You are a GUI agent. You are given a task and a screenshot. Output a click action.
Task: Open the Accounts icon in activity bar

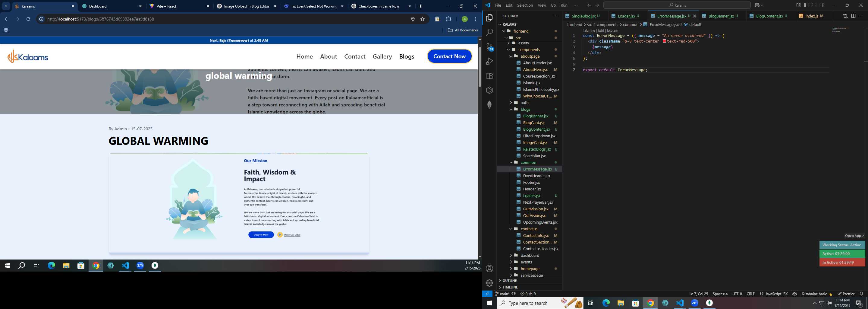point(489,269)
